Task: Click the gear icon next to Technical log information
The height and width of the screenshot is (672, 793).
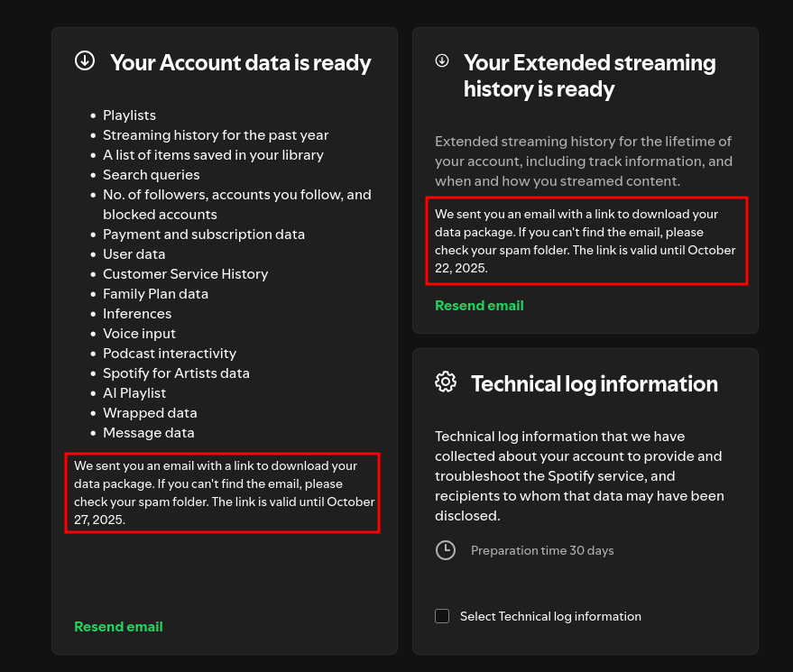Action: tap(446, 382)
